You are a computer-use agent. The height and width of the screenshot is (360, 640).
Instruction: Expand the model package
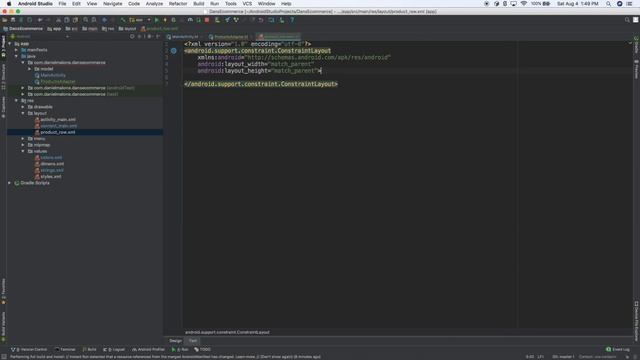(x=29, y=69)
